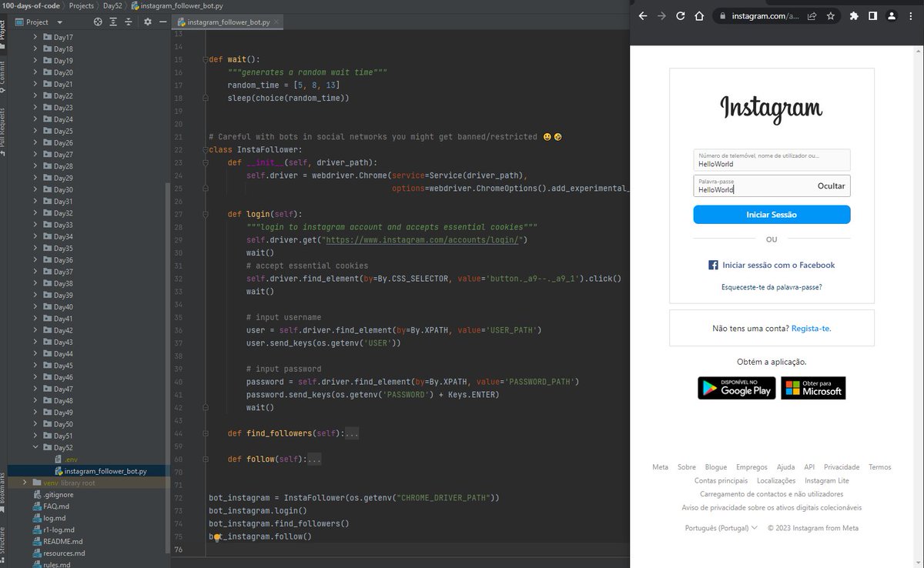The height and width of the screenshot is (568, 924).
Task: Click the Projects breadcrumb
Action: coord(81,5)
